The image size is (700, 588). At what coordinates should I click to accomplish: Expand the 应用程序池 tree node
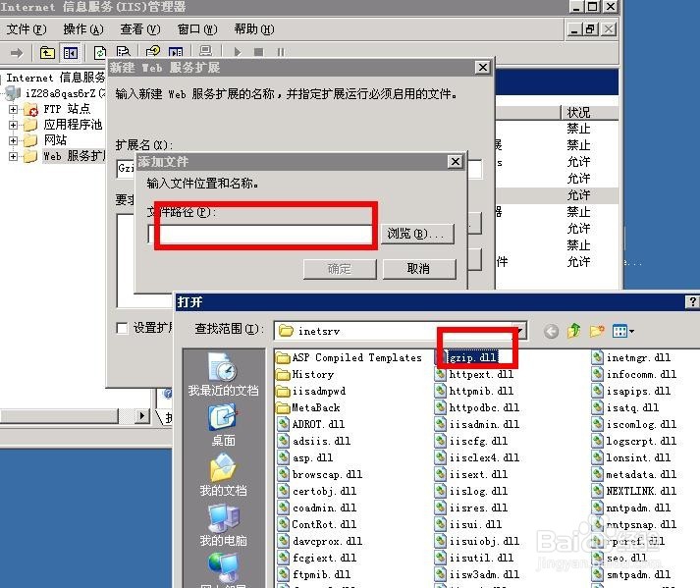(x=14, y=125)
